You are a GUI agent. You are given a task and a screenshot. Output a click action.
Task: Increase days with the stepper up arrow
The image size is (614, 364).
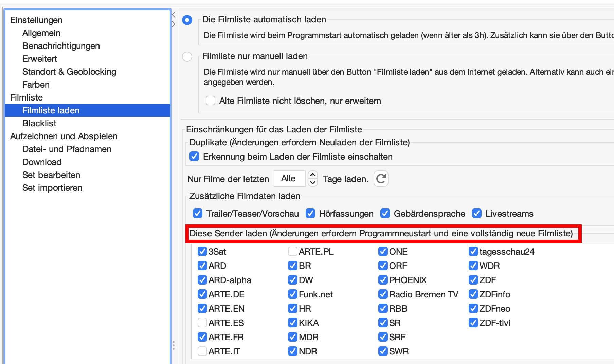pos(312,175)
